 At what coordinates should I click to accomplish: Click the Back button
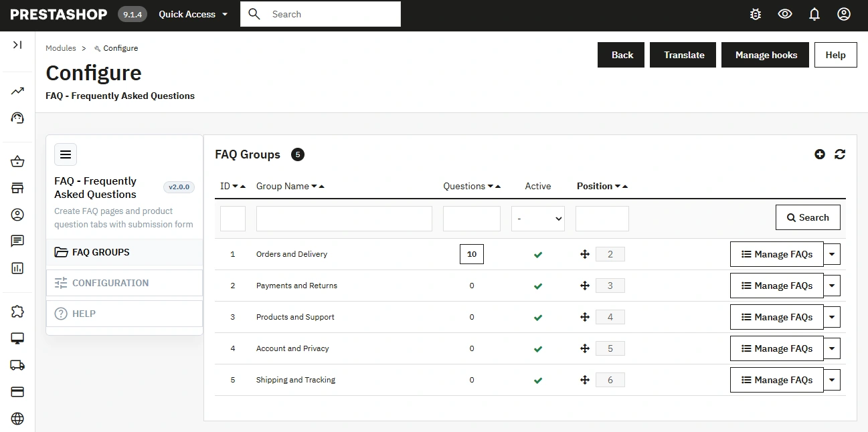pyautogui.click(x=622, y=55)
